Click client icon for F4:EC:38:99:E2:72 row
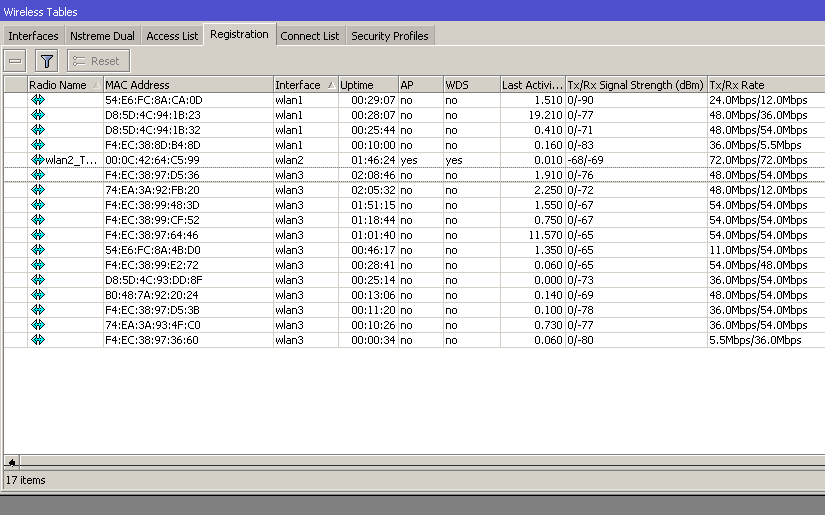Viewport: 825px width, 515px height. coord(38,265)
